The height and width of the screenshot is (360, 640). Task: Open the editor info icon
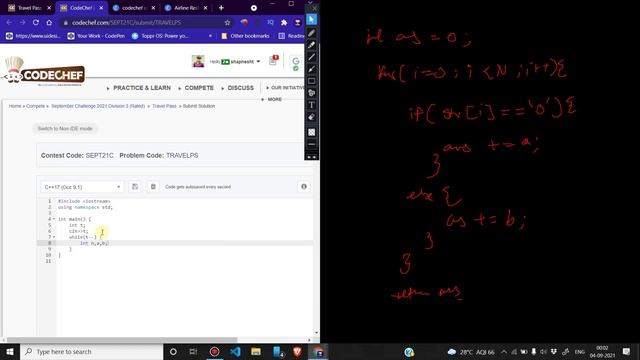304,187
